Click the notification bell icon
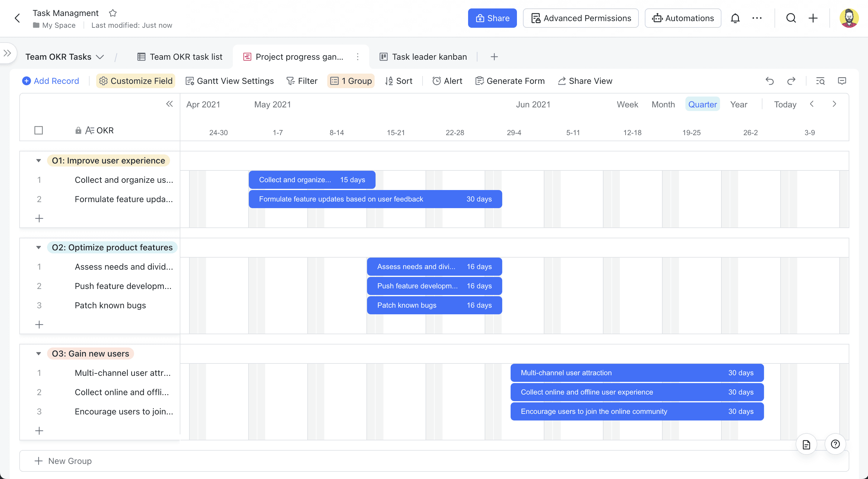 [735, 18]
